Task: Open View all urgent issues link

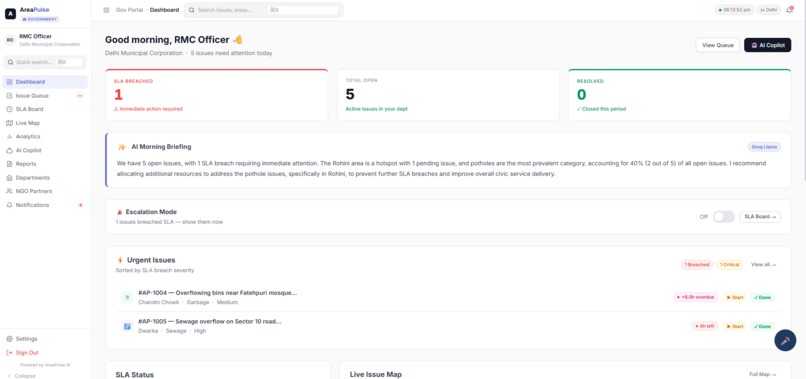Action: pos(763,264)
